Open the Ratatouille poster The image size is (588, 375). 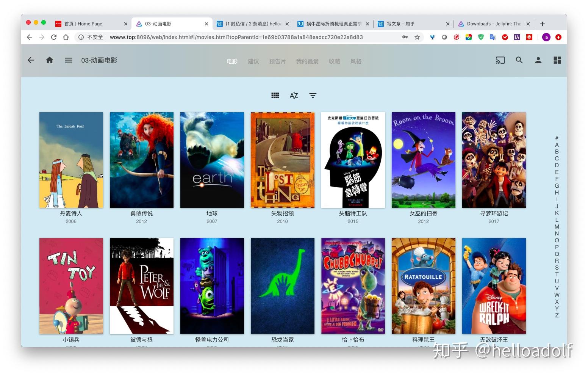[424, 286]
